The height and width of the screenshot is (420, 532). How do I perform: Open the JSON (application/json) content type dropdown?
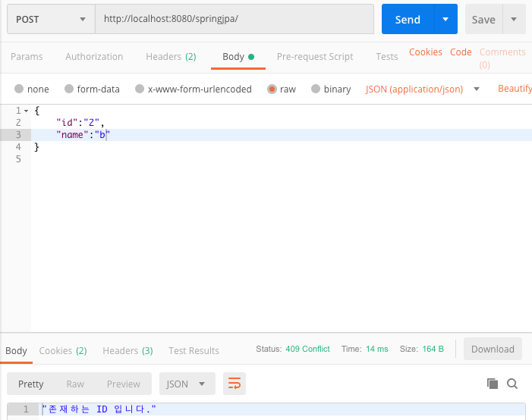coord(422,89)
